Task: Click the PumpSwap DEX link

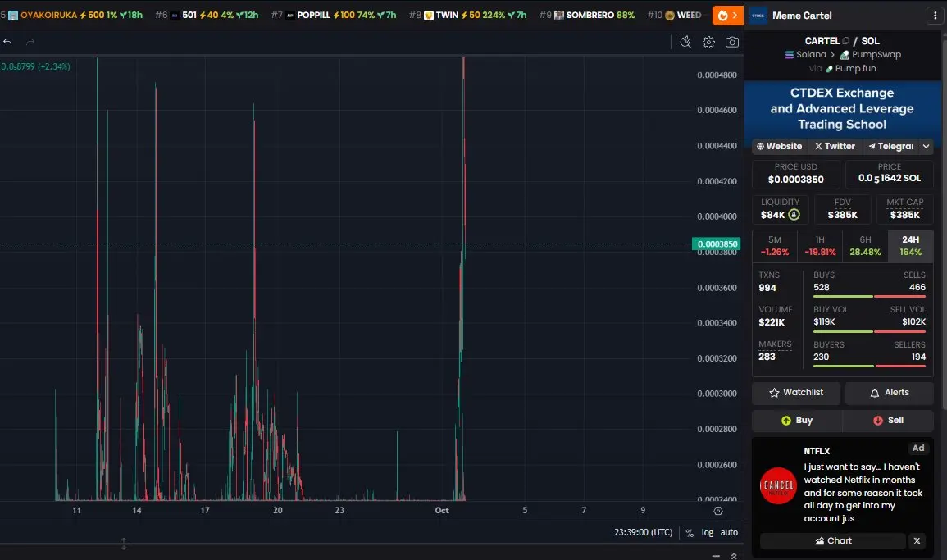Action: [870, 54]
